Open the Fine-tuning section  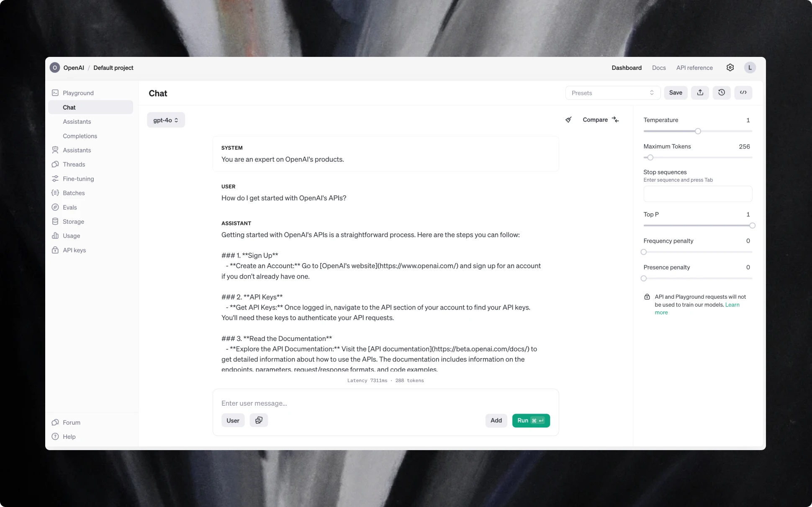(78, 179)
